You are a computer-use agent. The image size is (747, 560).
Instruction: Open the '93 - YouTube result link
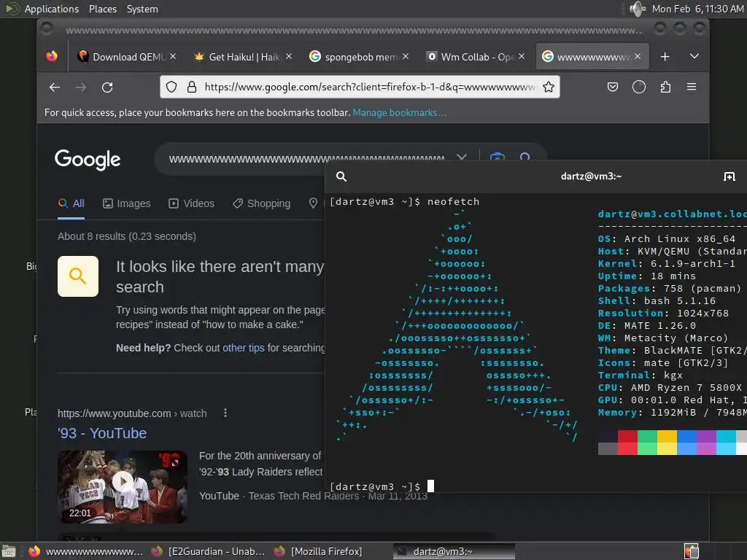pos(102,433)
